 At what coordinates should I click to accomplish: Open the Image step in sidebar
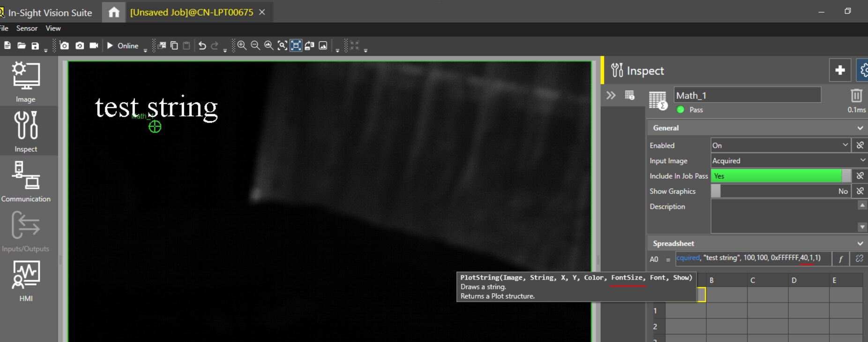point(26,82)
